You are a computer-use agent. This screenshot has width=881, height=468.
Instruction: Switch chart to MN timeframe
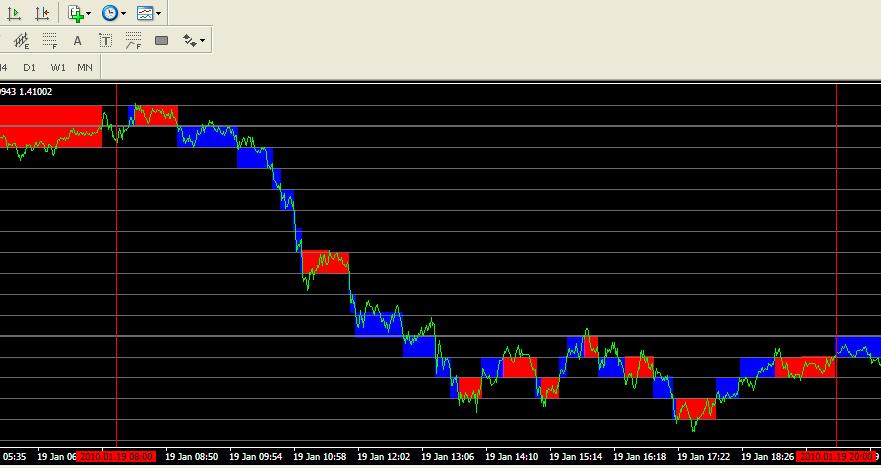point(85,67)
